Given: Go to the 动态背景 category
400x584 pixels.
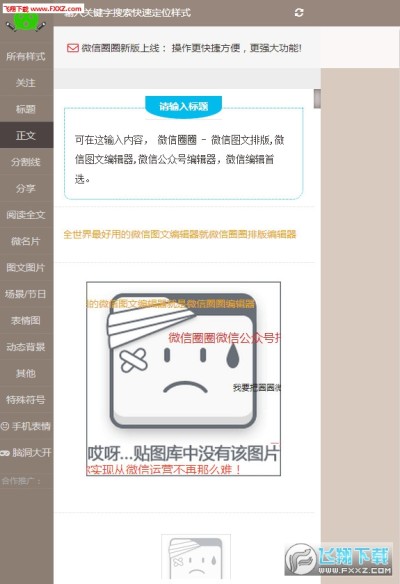Looking at the screenshot, I should pos(26,347).
